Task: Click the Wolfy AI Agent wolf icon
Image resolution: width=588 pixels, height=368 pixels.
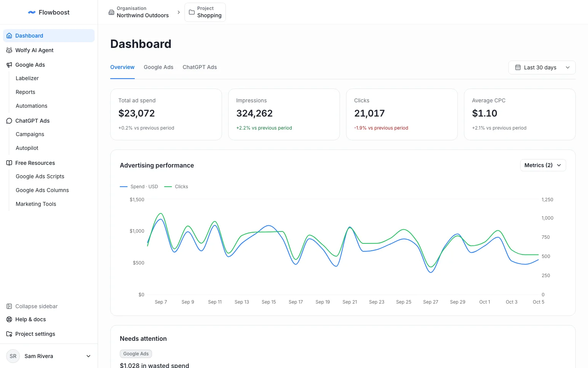Action: tap(9, 50)
